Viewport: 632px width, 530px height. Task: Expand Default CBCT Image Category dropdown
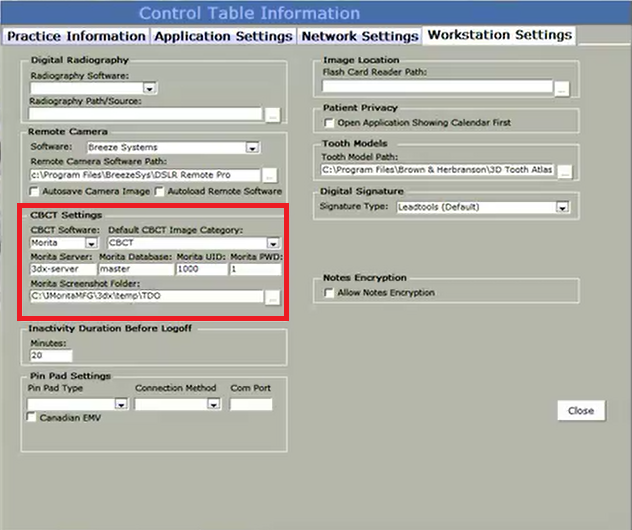[273, 243]
